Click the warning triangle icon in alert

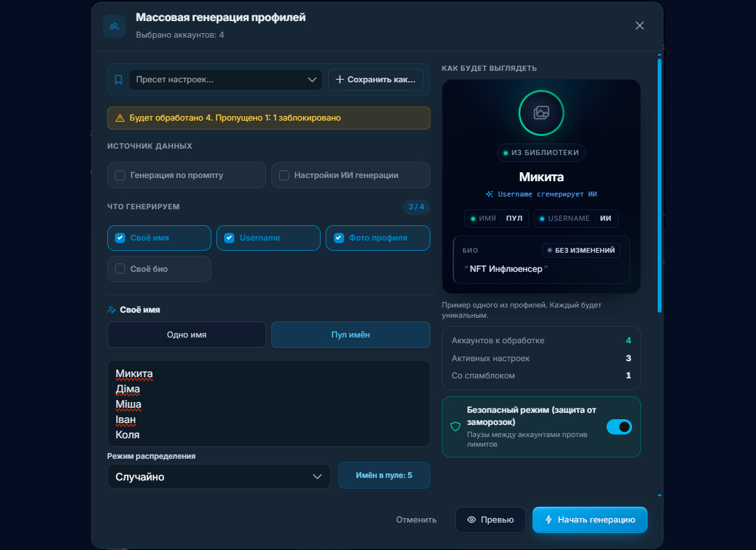pyautogui.click(x=120, y=118)
